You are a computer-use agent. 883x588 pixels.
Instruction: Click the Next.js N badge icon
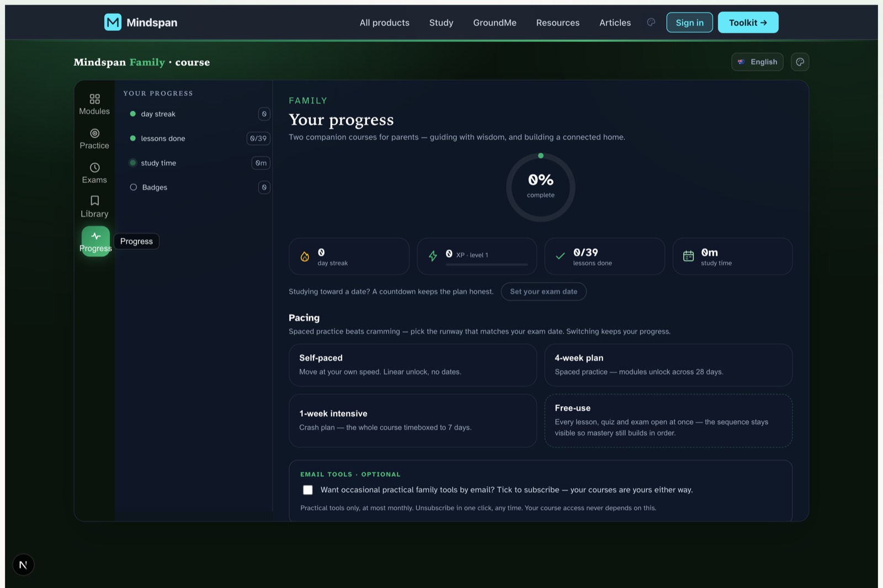[23, 565]
